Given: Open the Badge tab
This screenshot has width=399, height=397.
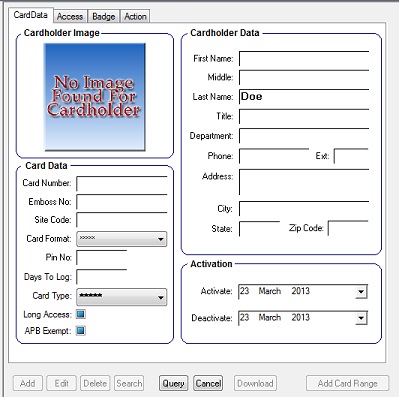Looking at the screenshot, I should 104,16.
